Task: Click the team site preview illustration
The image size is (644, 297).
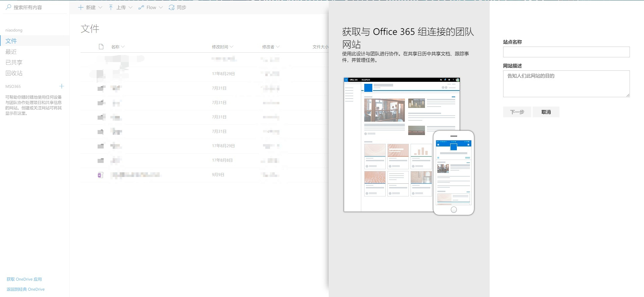Action: (x=409, y=146)
